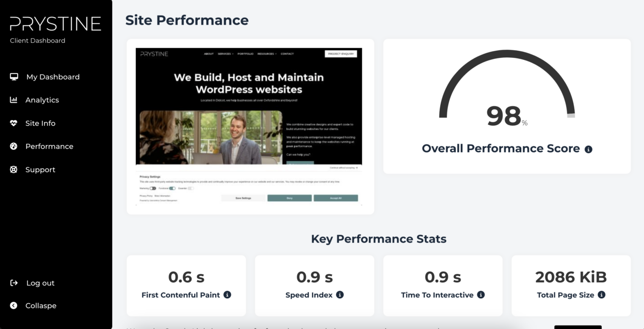
Task: Click the PRYSTINE logo
Action: [55, 24]
